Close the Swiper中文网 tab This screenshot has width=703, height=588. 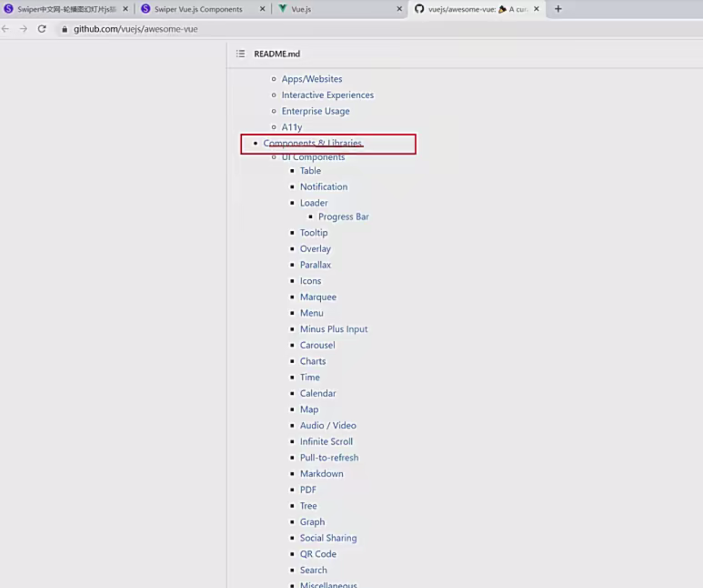tap(125, 9)
